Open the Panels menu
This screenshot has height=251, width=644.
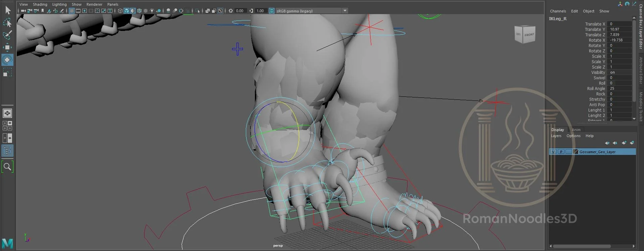[x=113, y=4]
